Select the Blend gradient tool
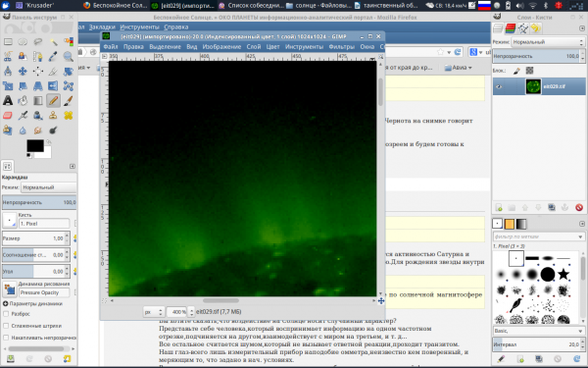The height and width of the screenshot is (368, 588). click(38, 101)
